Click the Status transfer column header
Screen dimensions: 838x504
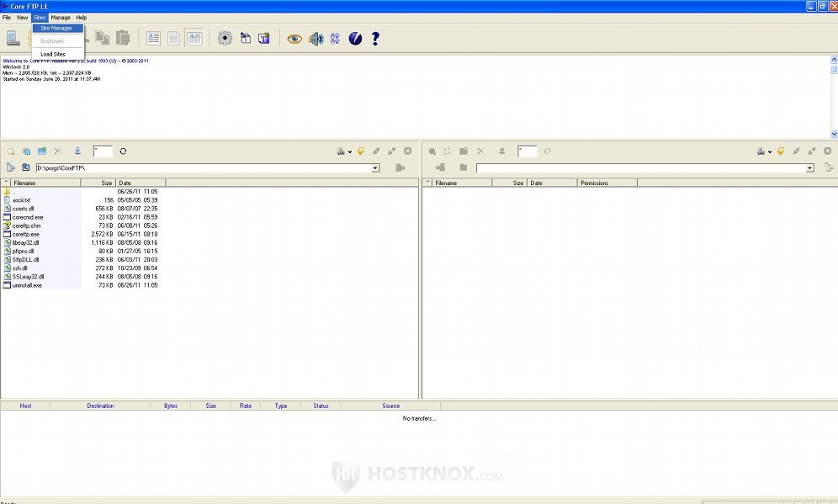tap(321, 406)
